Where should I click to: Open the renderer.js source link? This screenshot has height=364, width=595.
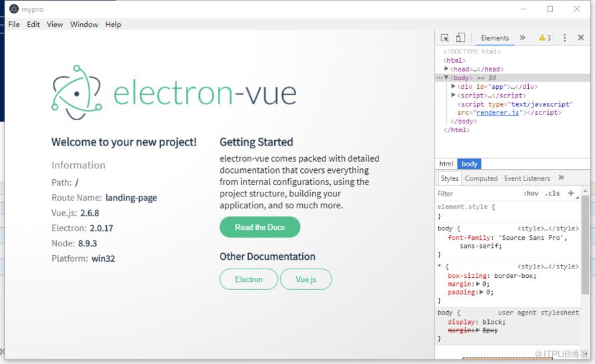[497, 113]
